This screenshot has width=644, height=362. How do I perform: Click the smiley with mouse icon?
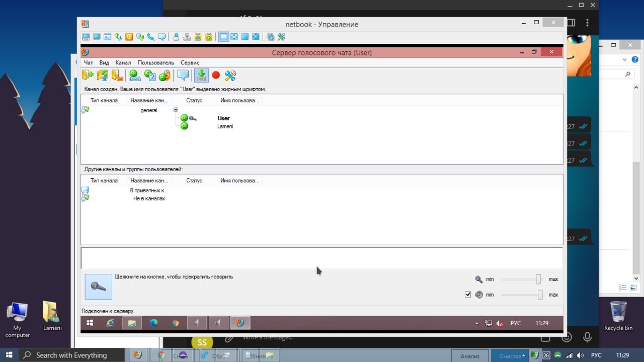[x=165, y=76]
